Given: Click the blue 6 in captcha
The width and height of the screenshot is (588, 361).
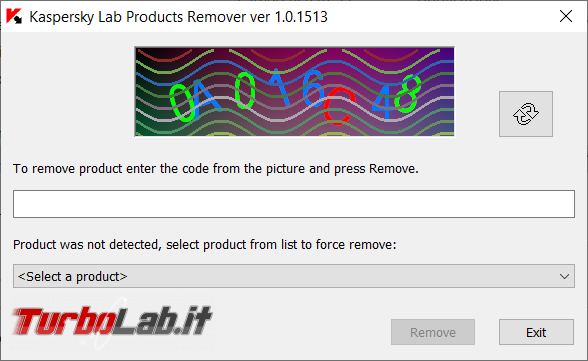Looking at the screenshot, I should [314, 88].
